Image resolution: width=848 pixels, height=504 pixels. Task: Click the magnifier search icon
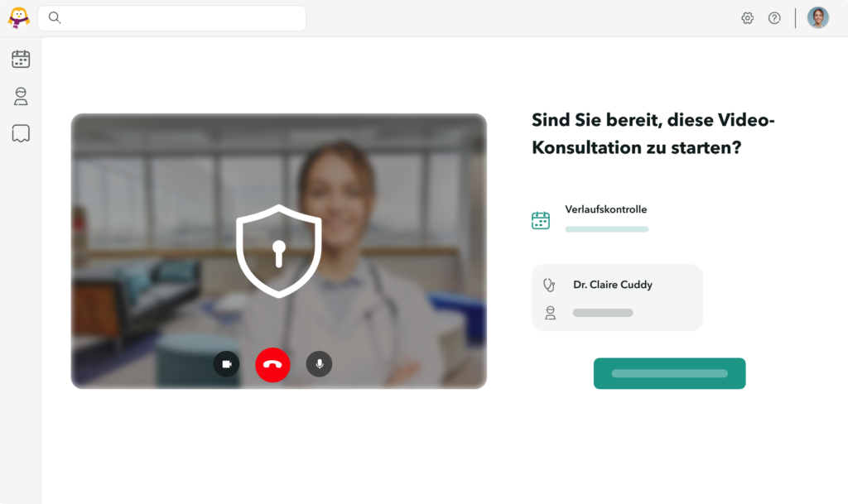pyautogui.click(x=55, y=17)
